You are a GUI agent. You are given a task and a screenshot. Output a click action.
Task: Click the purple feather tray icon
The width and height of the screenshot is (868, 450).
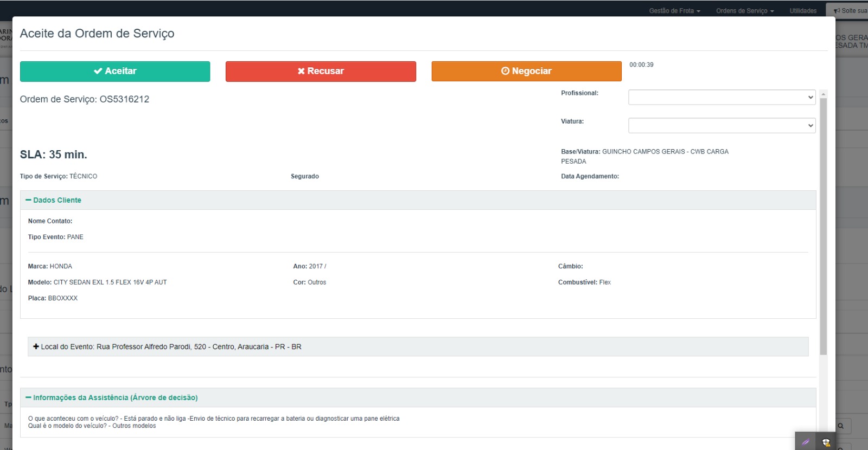[806, 442]
